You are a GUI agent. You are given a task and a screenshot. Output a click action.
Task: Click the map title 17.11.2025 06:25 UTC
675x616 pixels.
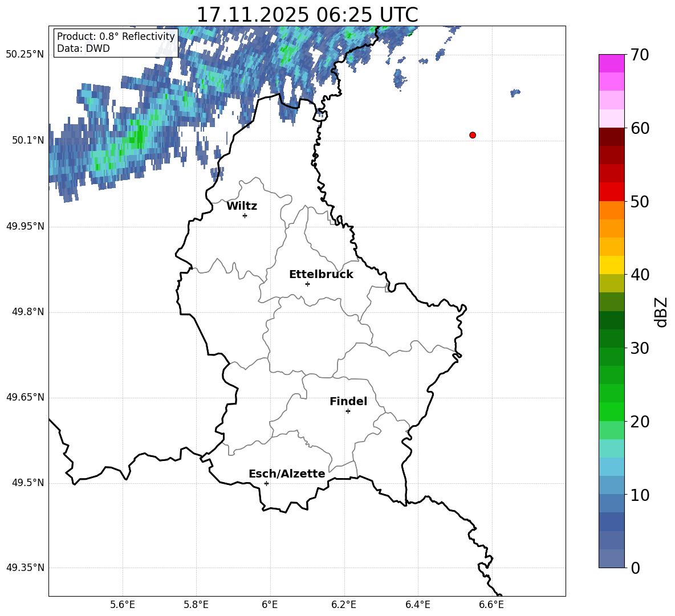(x=307, y=15)
